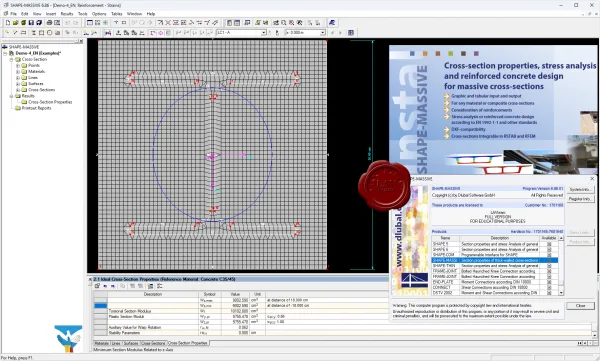Save the file with floppy disk icon
Screen dimensions: 600x361
[x=31, y=23]
